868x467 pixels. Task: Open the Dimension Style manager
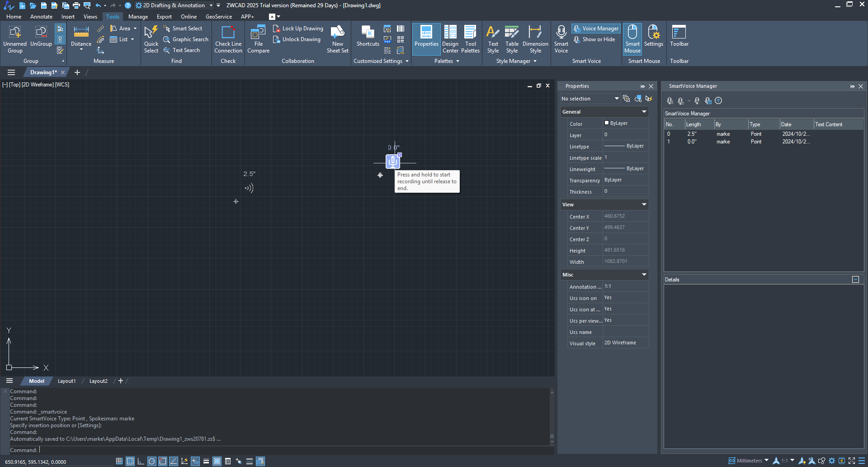pos(535,39)
